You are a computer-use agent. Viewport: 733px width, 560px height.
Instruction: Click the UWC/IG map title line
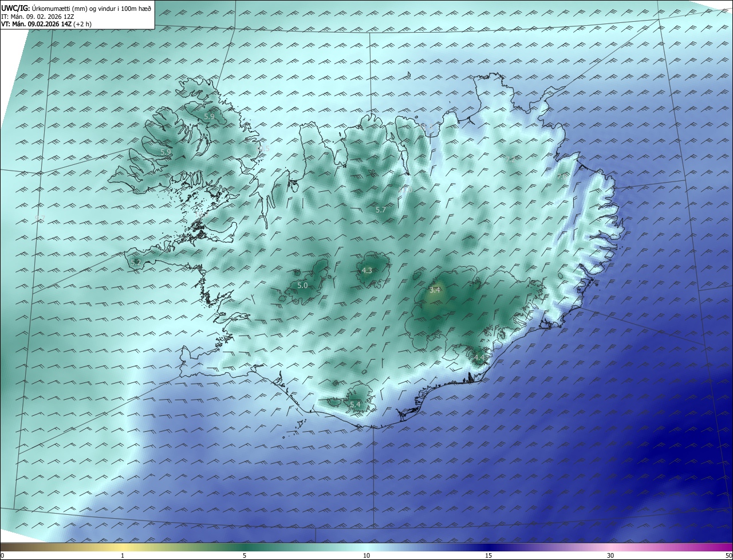[x=76, y=7]
